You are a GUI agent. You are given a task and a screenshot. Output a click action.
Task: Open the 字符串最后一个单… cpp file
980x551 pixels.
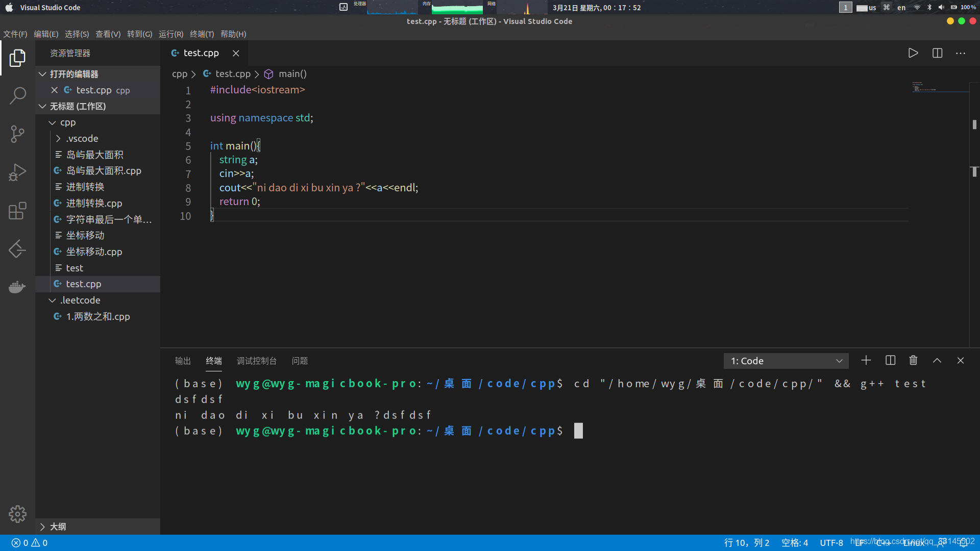pyautogui.click(x=97, y=219)
